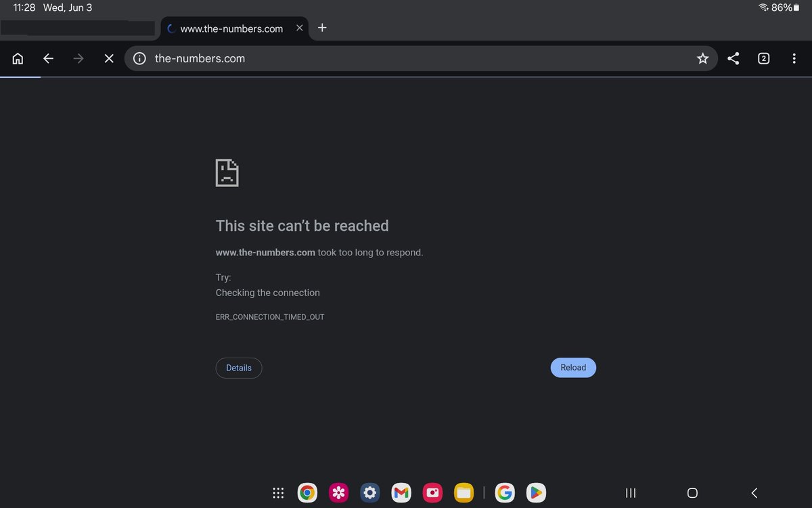Open Settings gear app in taskbar
This screenshot has width=812, height=508.
[370, 493]
